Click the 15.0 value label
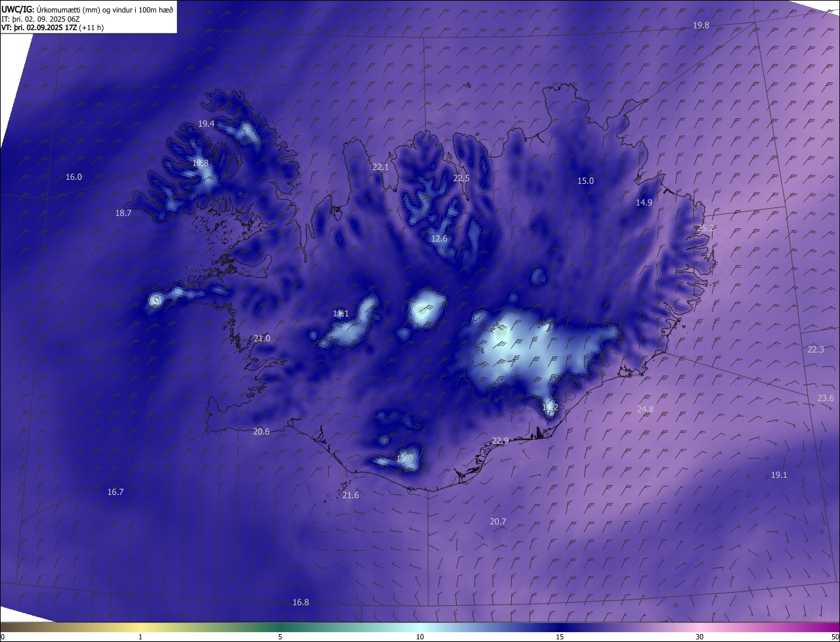This screenshot has height=642, width=840. [x=585, y=181]
